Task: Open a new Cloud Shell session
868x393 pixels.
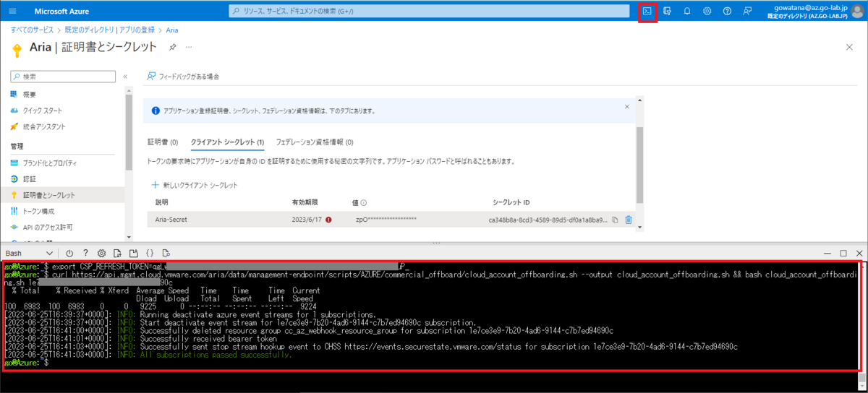Action: 133,254
